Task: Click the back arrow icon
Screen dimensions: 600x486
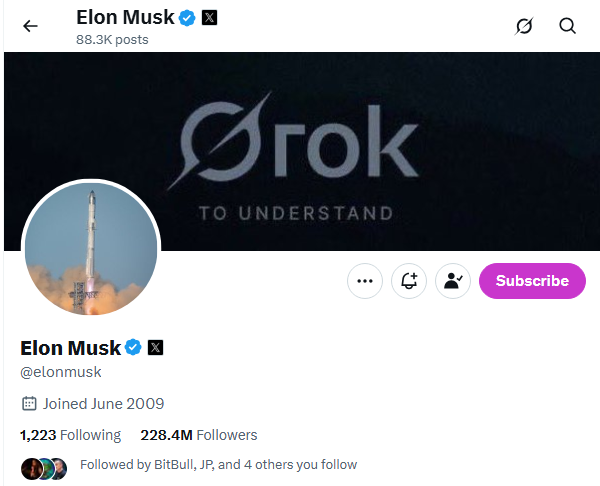Action: 30,26
